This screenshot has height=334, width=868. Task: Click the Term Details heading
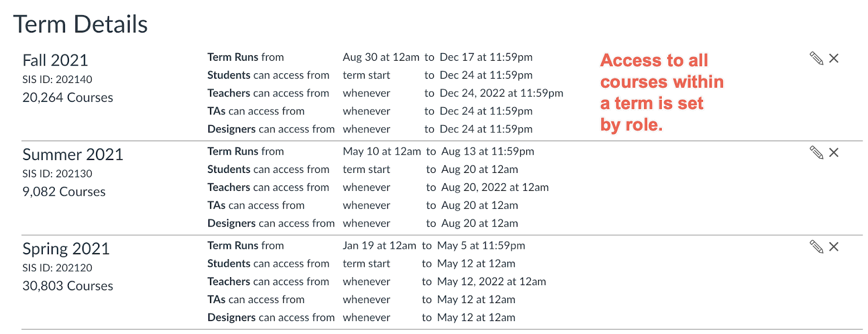(80, 24)
